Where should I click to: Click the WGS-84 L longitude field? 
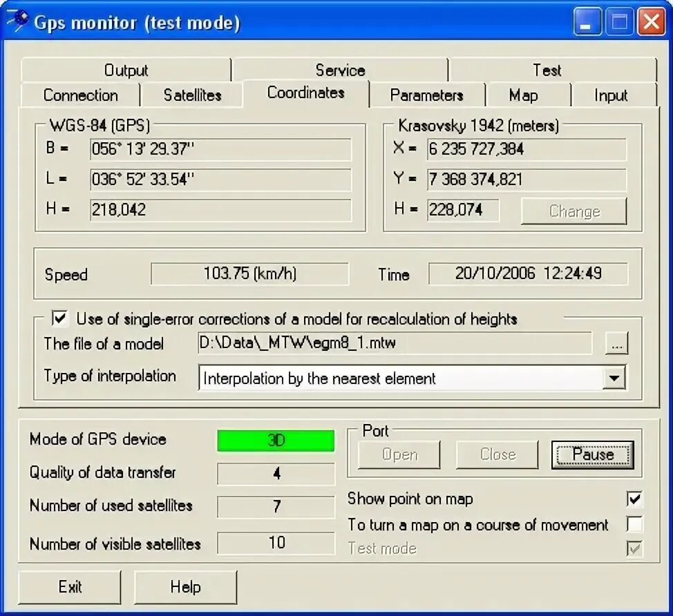(x=220, y=180)
